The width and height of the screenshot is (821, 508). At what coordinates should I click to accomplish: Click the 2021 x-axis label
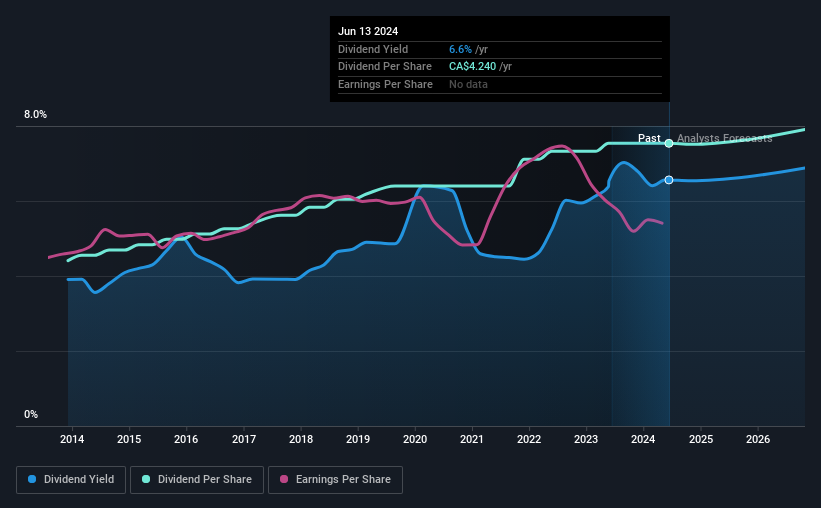click(x=472, y=439)
